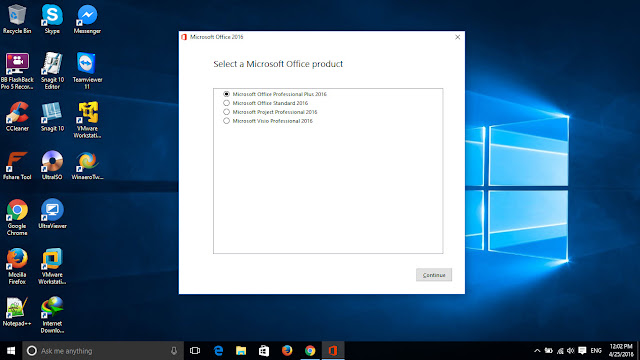Select Microsoft Office Standard 2016 option
640x360 pixels.
click(266, 103)
